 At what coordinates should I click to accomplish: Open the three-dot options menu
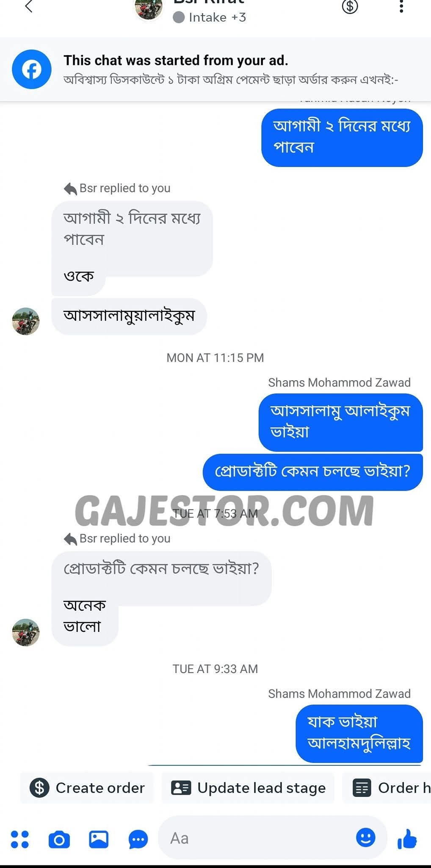pyautogui.click(x=401, y=6)
